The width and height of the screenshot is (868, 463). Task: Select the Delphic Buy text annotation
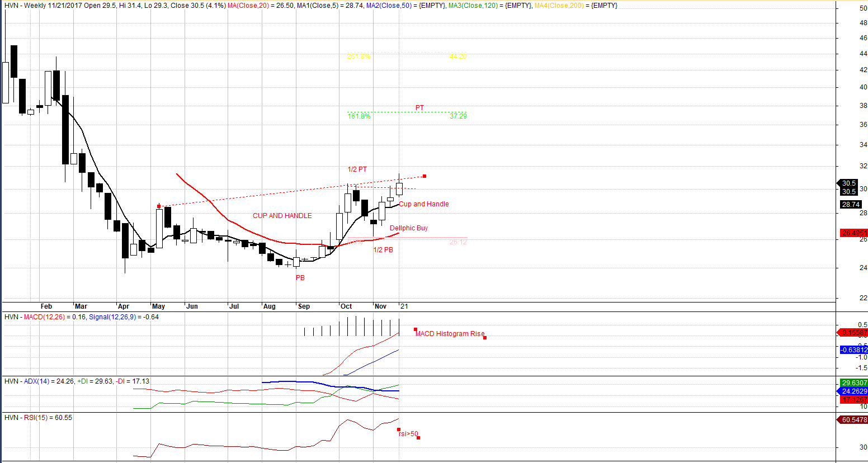pos(408,228)
